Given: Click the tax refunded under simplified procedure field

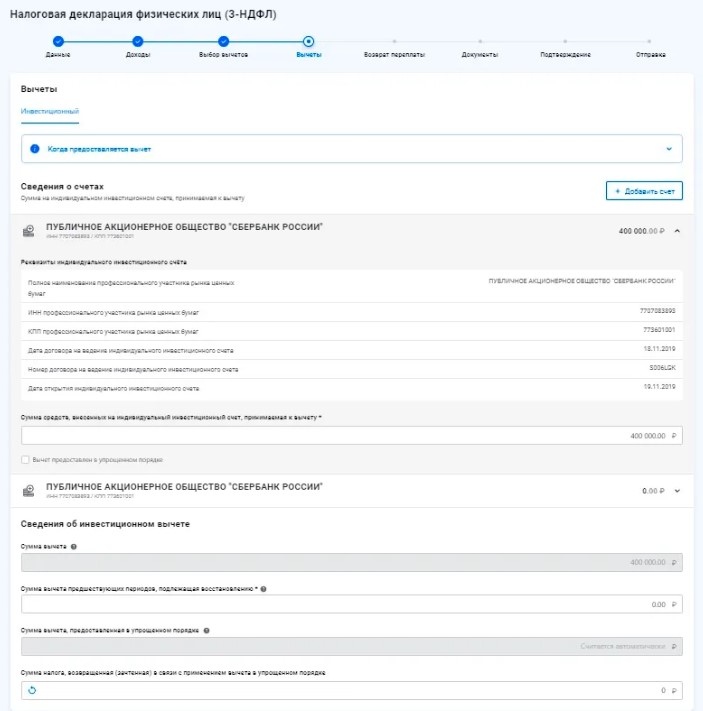Looking at the screenshot, I should tap(352, 691).
